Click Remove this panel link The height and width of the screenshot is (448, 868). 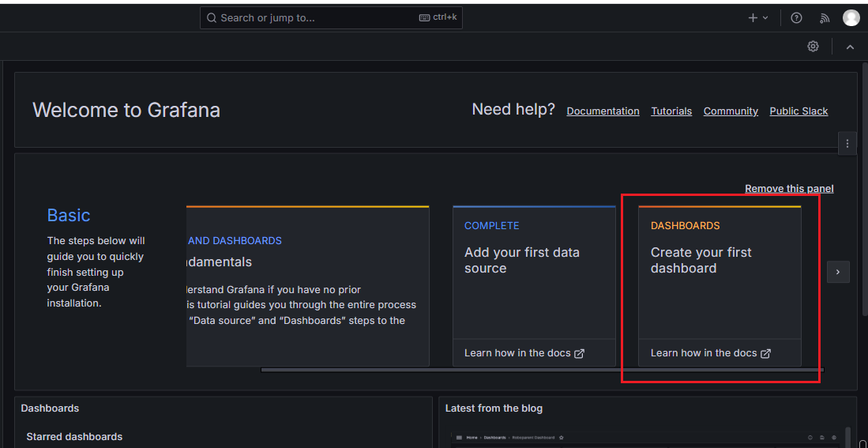[789, 189]
